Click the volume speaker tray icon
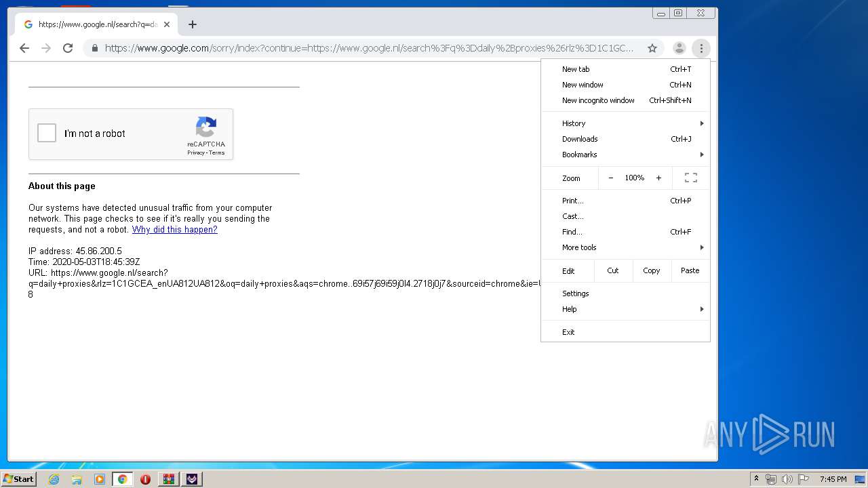 point(787,479)
